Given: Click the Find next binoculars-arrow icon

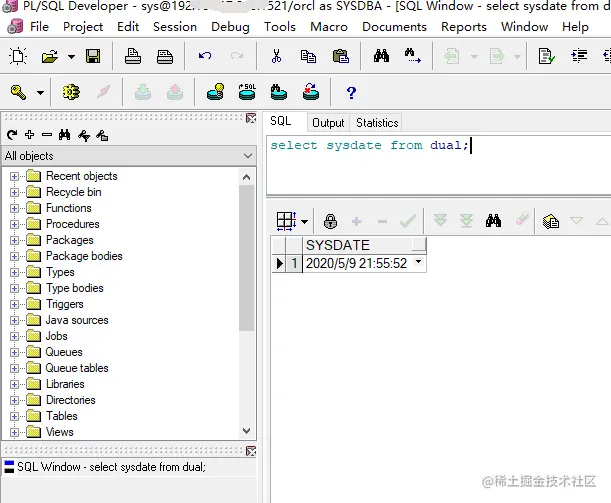Looking at the screenshot, I should [412, 56].
